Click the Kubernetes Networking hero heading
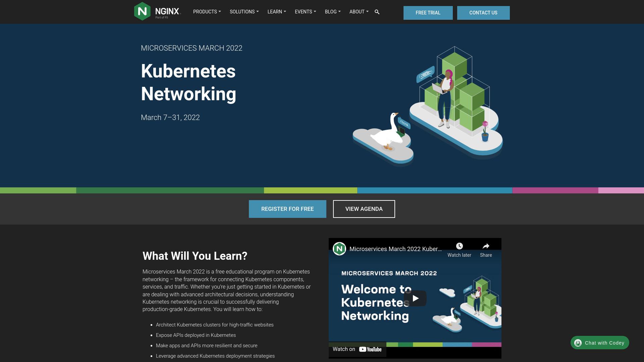The width and height of the screenshot is (644, 362). 189,82
